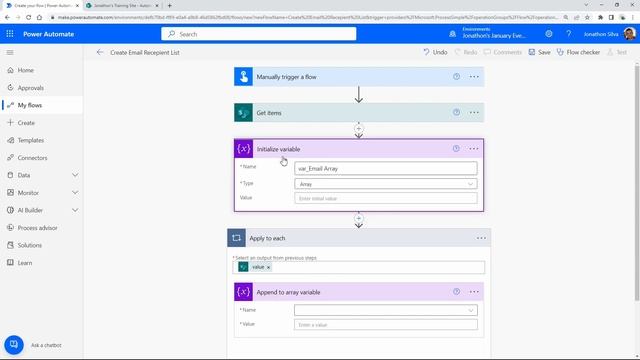Click the browser address bar URL
Screen dimensions: 640x360
click(x=308, y=18)
